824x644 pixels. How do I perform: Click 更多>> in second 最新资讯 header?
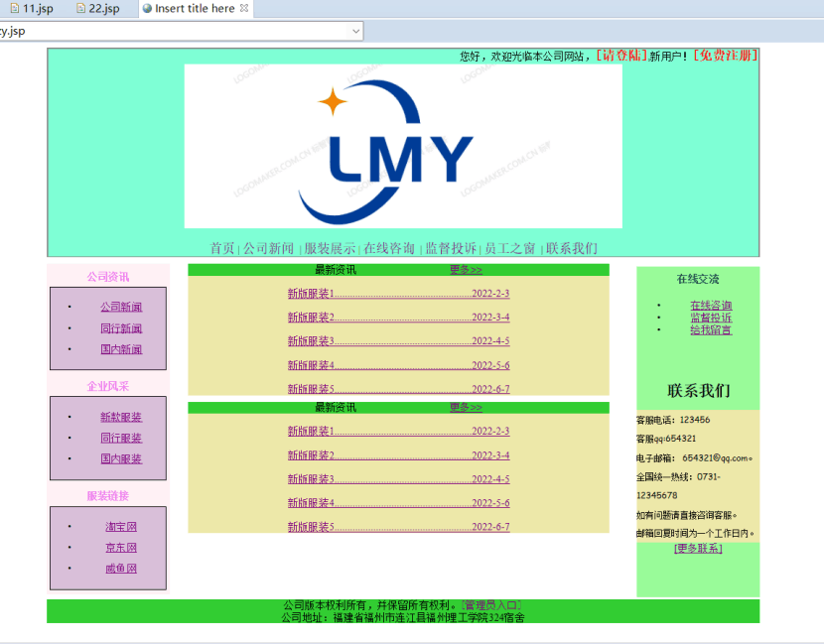pyautogui.click(x=466, y=407)
